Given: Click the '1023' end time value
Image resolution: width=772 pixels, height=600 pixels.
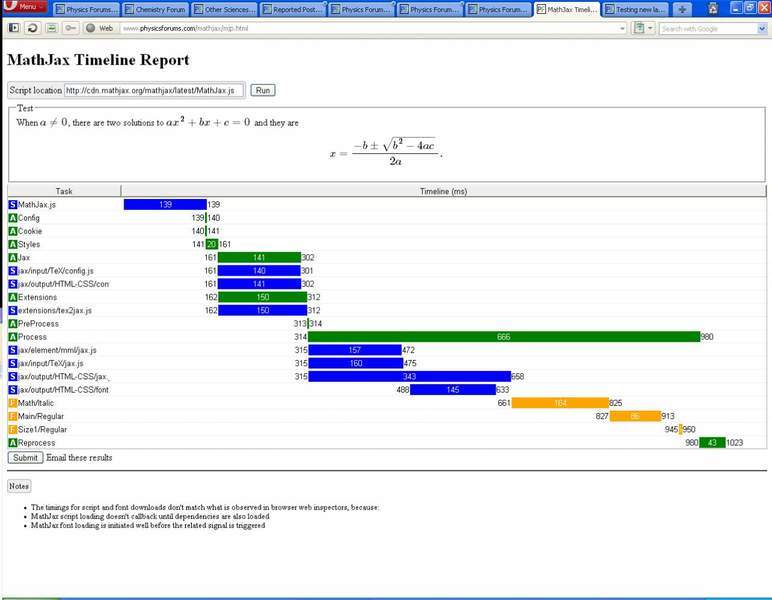Looking at the screenshot, I should click(735, 443).
